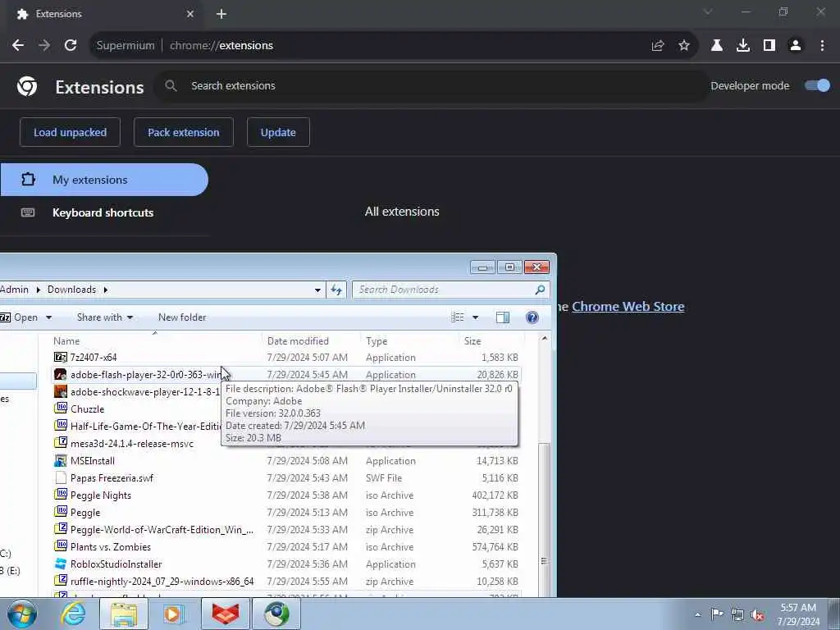Select mesa3d-24.1.4-release-msvc archive
This screenshot has width=840, height=630.
click(x=132, y=444)
